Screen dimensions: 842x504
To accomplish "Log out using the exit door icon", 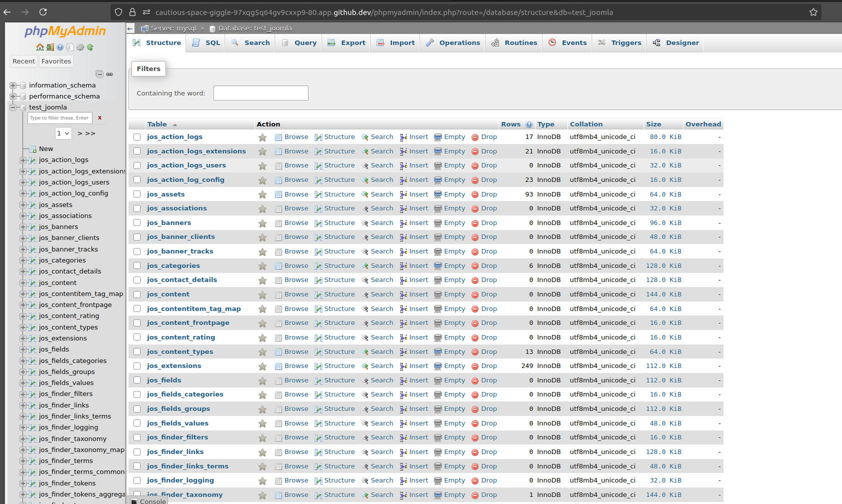I will [50, 47].
